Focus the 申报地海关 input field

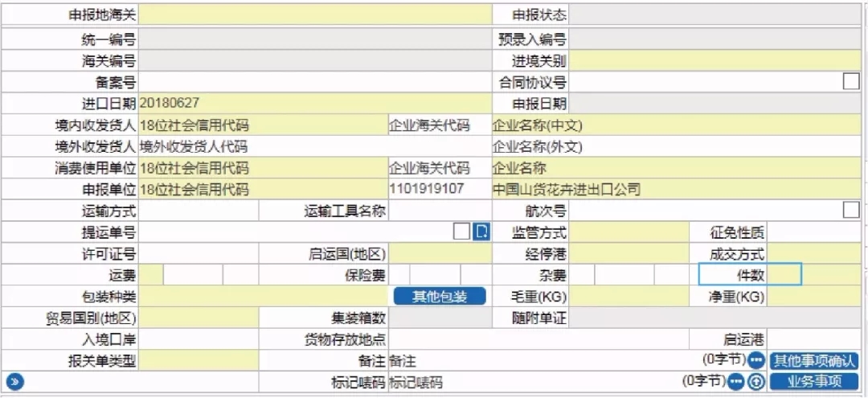[x=314, y=14]
